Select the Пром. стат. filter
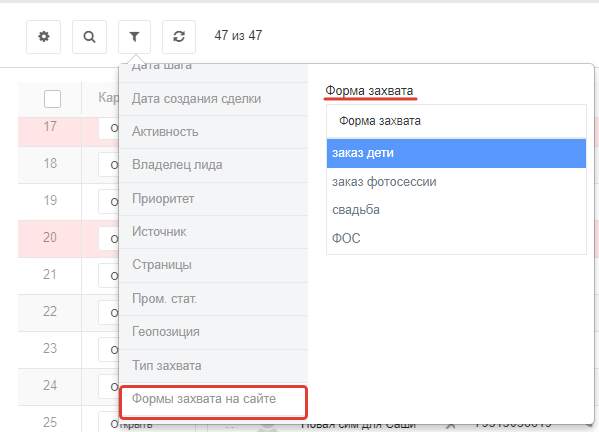Screen dimensions: 599x432 tap(214, 299)
